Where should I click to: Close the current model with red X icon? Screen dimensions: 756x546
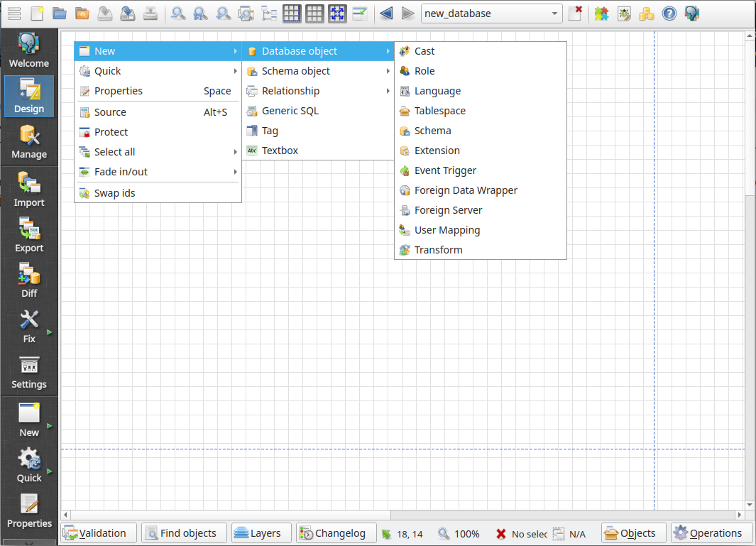pos(575,13)
